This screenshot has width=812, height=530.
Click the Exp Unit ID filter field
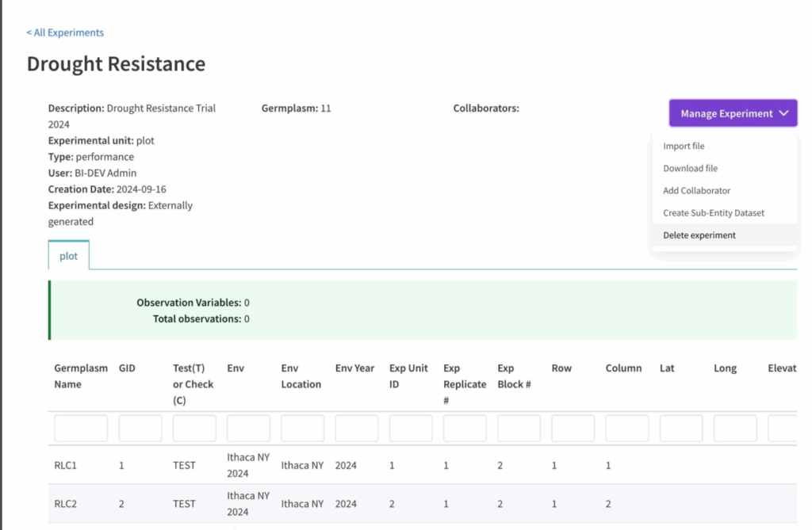pos(411,429)
